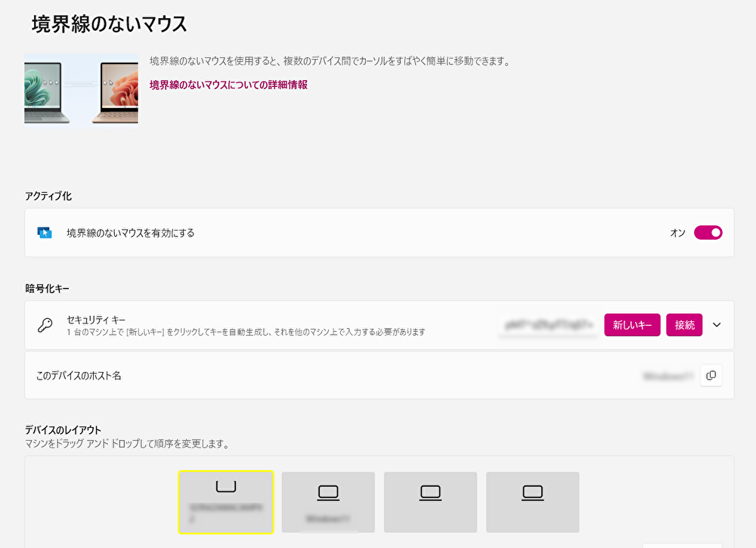Copy this device's host name with copy icon
Viewport: 756px width, 548px height.
pyautogui.click(x=711, y=376)
